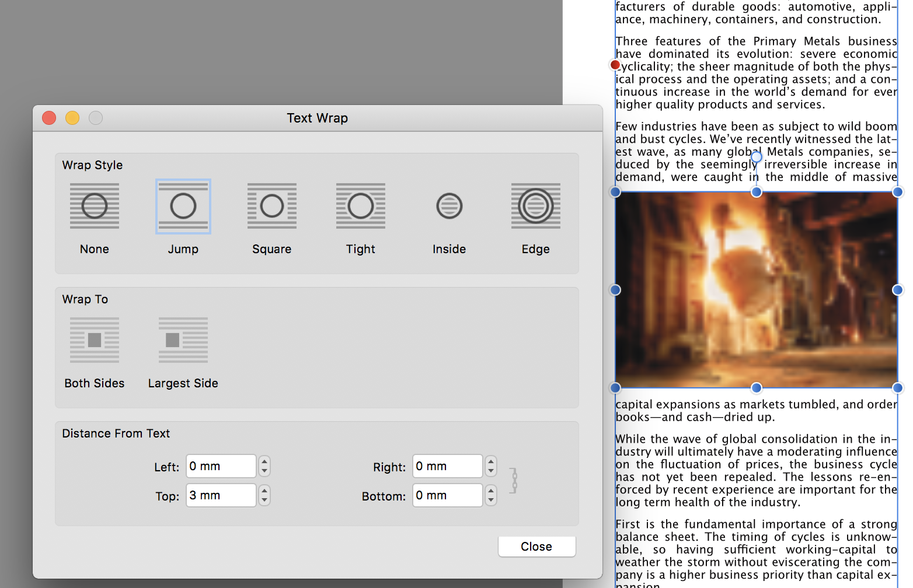Click the Top distance field
Viewport: 913px width, 588px height.
221,495
